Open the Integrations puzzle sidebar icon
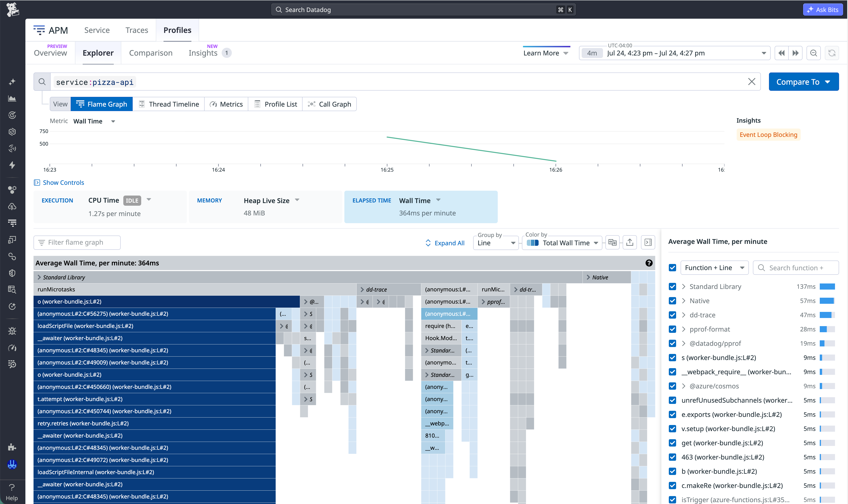The height and width of the screenshot is (504, 848). 12,447
